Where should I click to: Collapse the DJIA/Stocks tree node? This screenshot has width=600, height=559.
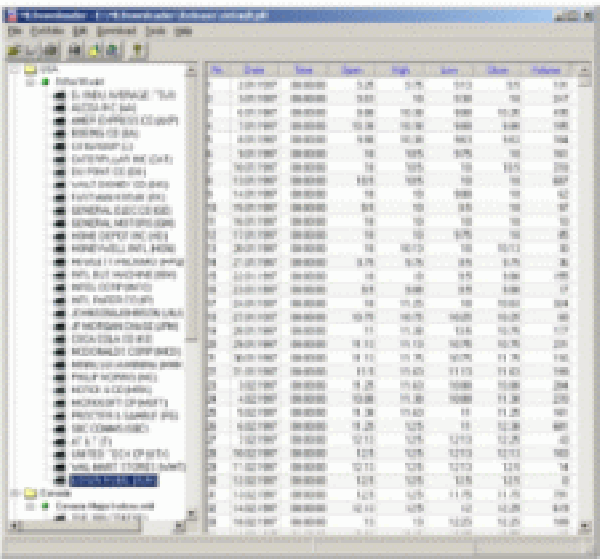[x=30, y=82]
